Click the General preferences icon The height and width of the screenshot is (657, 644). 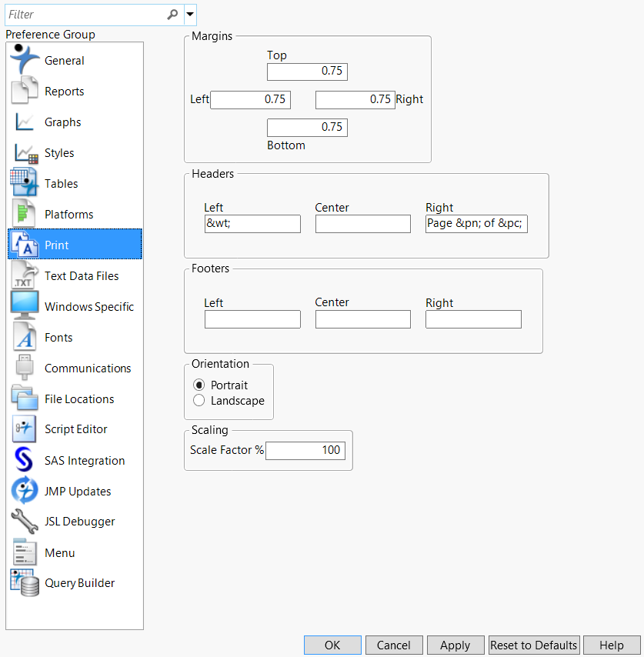pos(25,60)
